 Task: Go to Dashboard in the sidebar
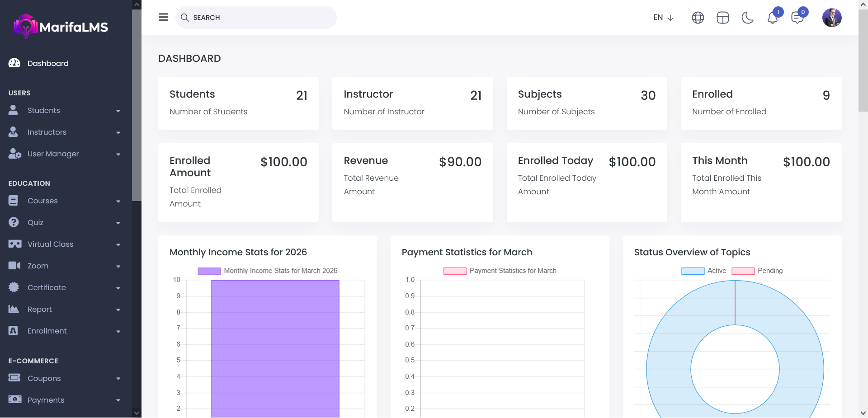pyautogui.click(x=48, y=63)
